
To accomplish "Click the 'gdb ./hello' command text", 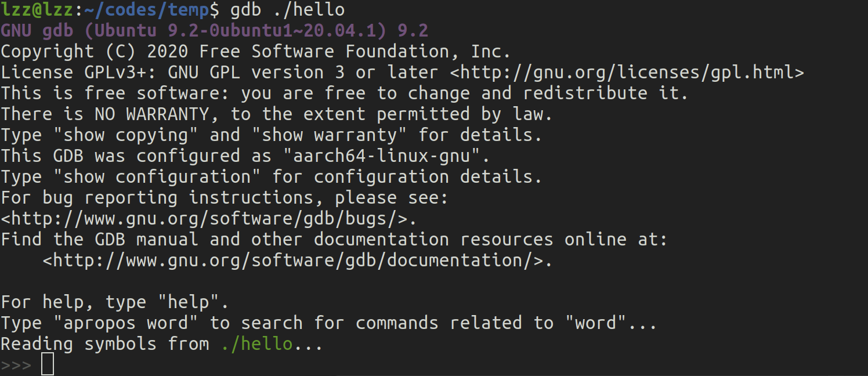I will coord(288,10).
